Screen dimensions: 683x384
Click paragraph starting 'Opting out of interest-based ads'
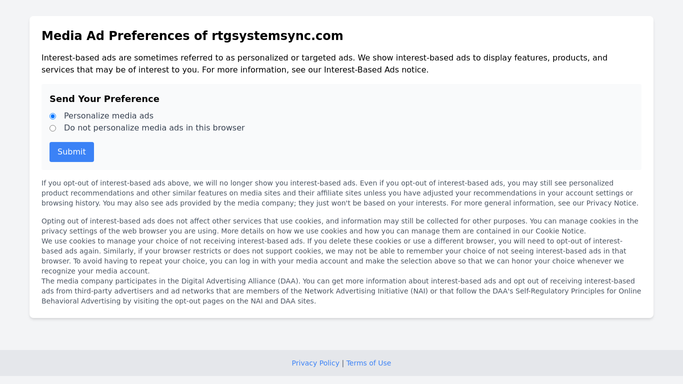tap(340, 226)
